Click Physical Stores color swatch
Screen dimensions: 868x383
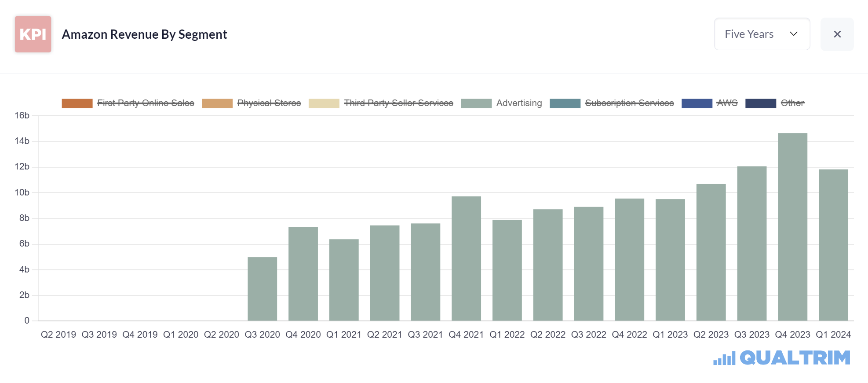(x=217, y=103)
